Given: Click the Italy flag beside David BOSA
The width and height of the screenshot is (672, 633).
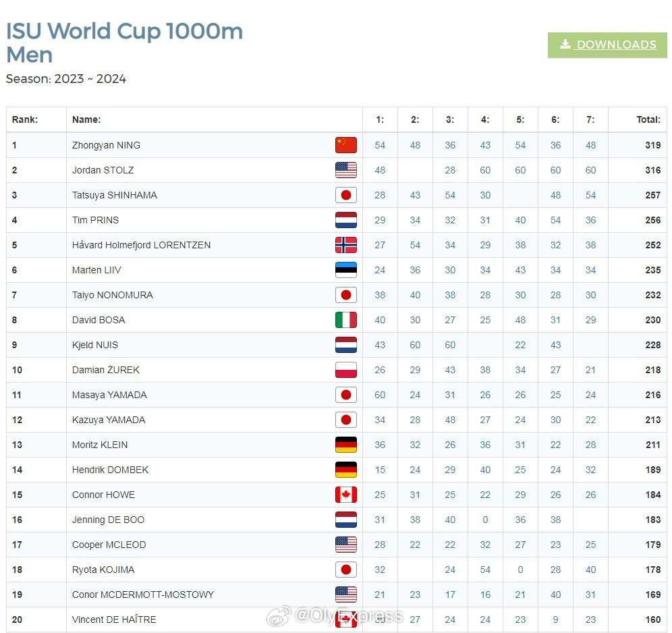Looking at the screenshot, I should (345, 320).
